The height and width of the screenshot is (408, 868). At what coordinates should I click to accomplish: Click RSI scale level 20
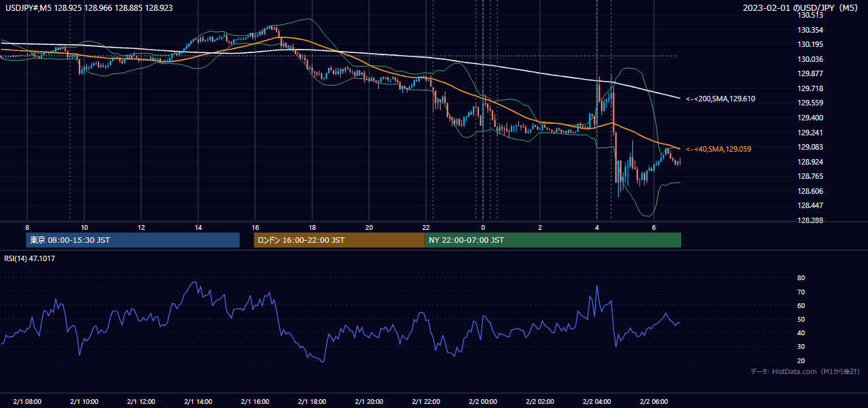coord(801,360)
